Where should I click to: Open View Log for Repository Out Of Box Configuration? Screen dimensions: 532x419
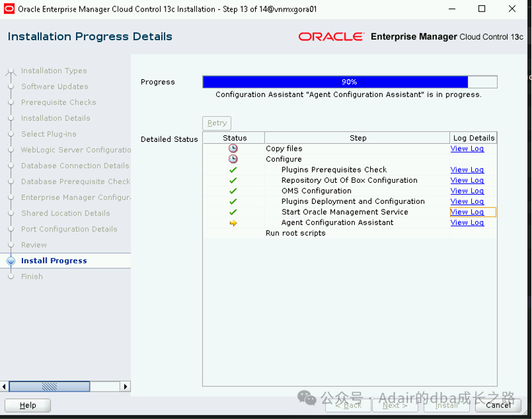467,180
